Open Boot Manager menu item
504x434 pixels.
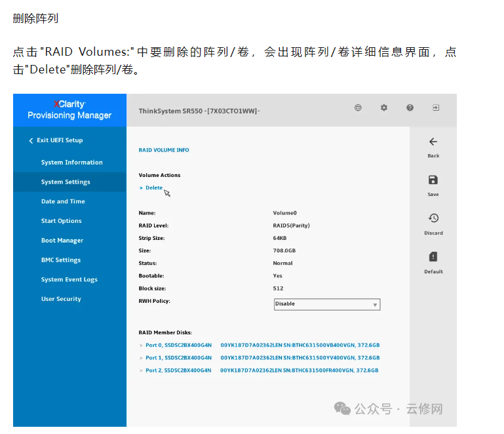62,241
